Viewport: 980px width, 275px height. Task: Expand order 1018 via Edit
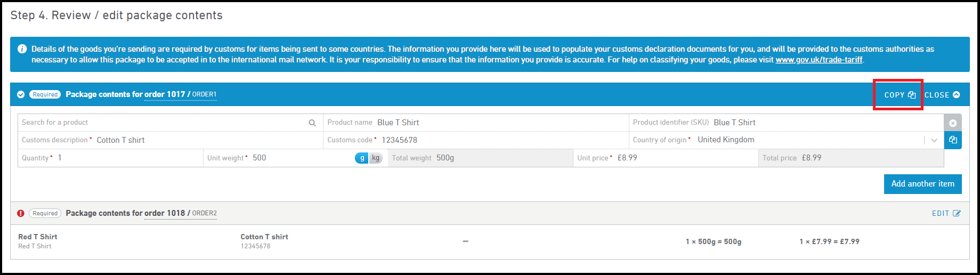pos(941,213)
